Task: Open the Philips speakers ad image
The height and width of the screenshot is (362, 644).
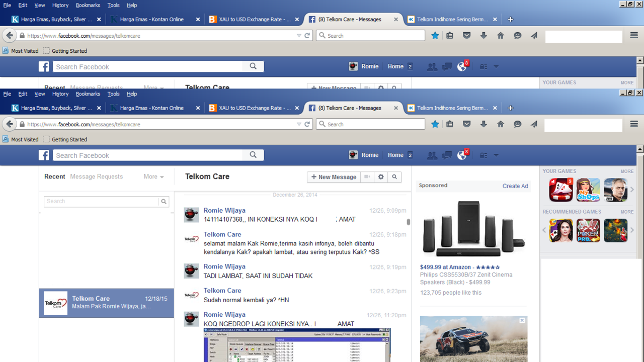Action: pos(473,229)
